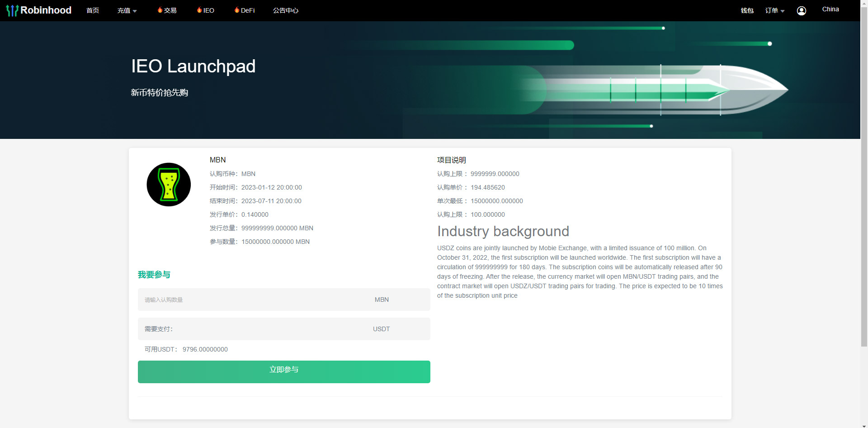
Task: Click the flame icon beside DeFi
Action: [237, 10]
